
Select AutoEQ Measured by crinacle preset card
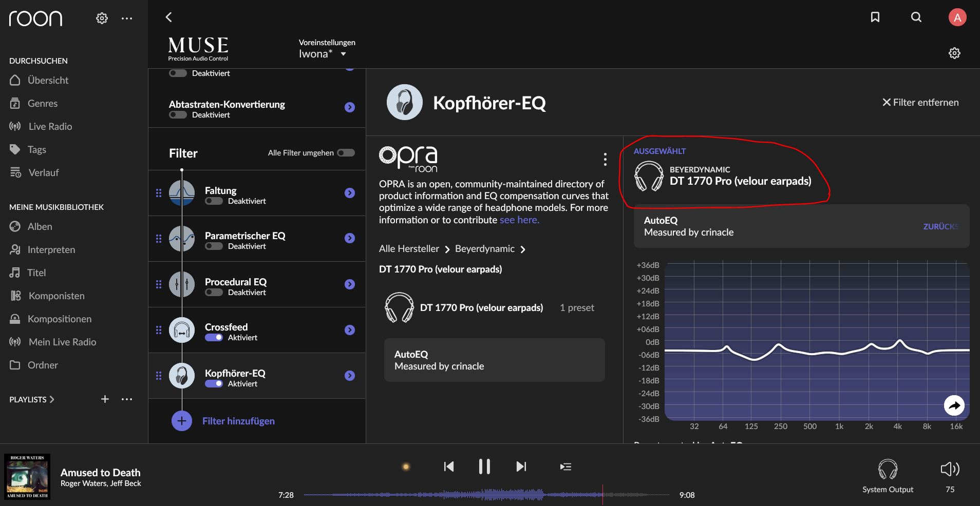[x=494, y=360]
